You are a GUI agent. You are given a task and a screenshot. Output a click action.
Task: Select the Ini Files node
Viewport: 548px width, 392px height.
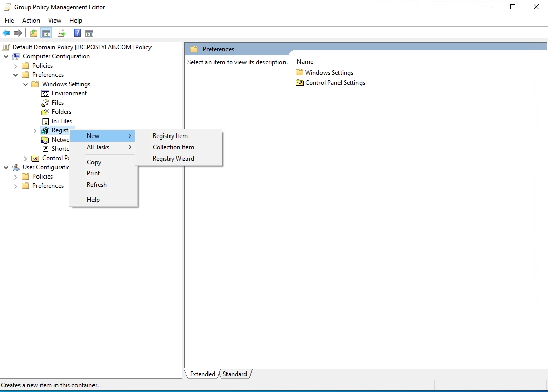tap(62, 121)
